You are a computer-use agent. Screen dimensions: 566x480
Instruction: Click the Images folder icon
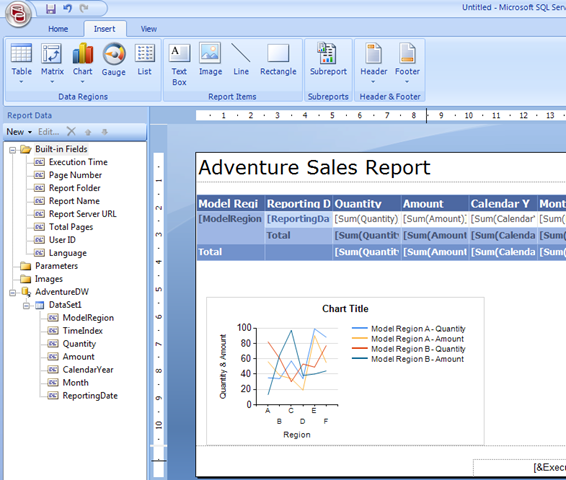click(x=25, y=279)
